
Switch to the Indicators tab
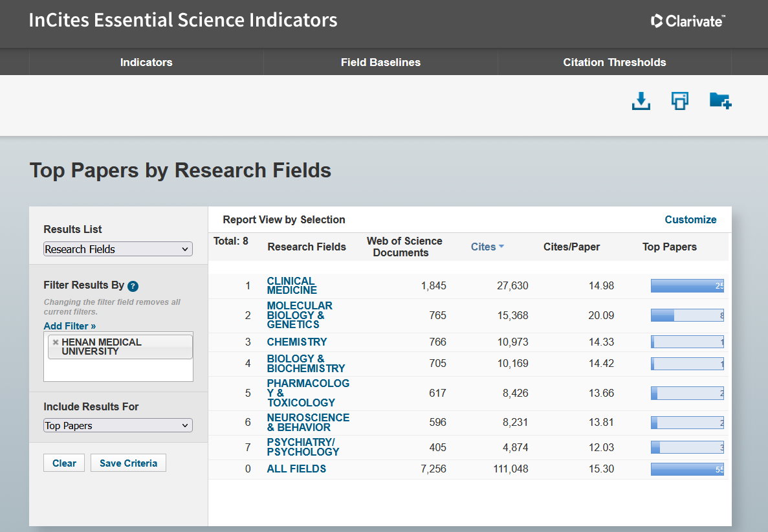tap(146, 63)
